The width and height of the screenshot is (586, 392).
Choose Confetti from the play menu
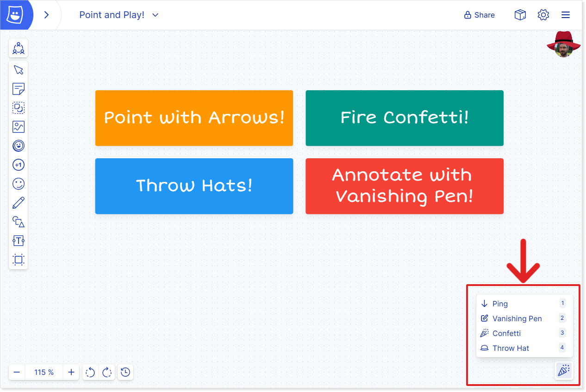pyautogui.click(x=524, y=333)
